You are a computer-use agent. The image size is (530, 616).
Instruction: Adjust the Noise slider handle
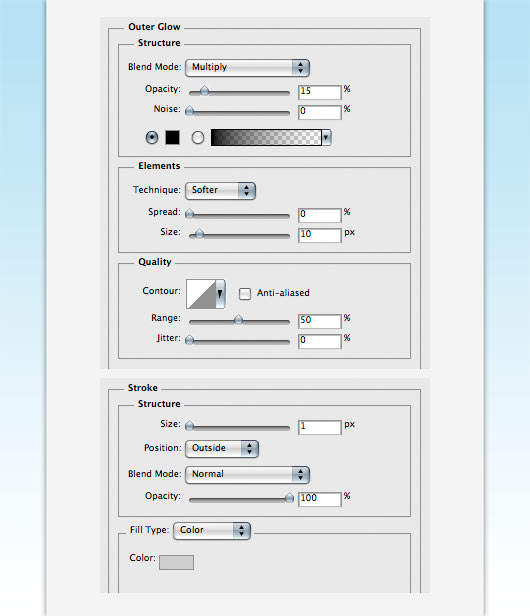tap(189, 111)
